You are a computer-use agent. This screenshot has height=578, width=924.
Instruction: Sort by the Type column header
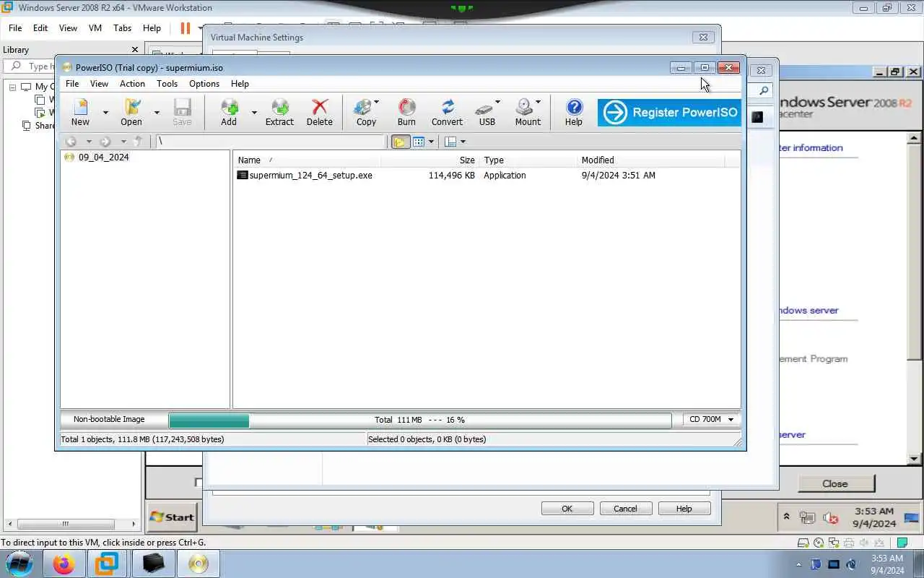point(528,160)
